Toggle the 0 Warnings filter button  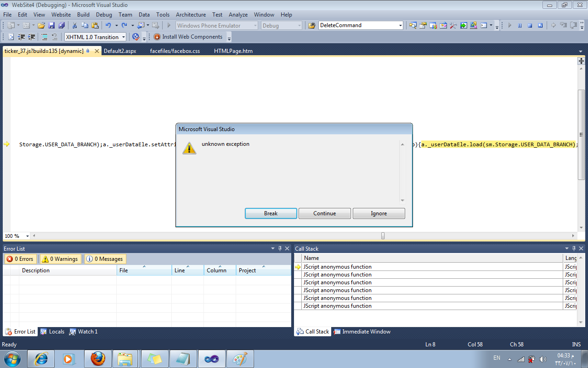60,259
